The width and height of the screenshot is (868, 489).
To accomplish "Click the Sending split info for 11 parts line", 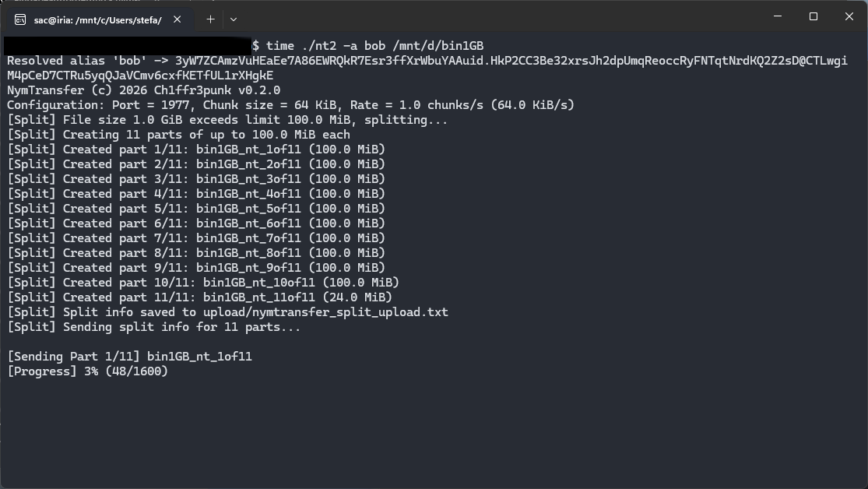I will click(x=154, y=327).
